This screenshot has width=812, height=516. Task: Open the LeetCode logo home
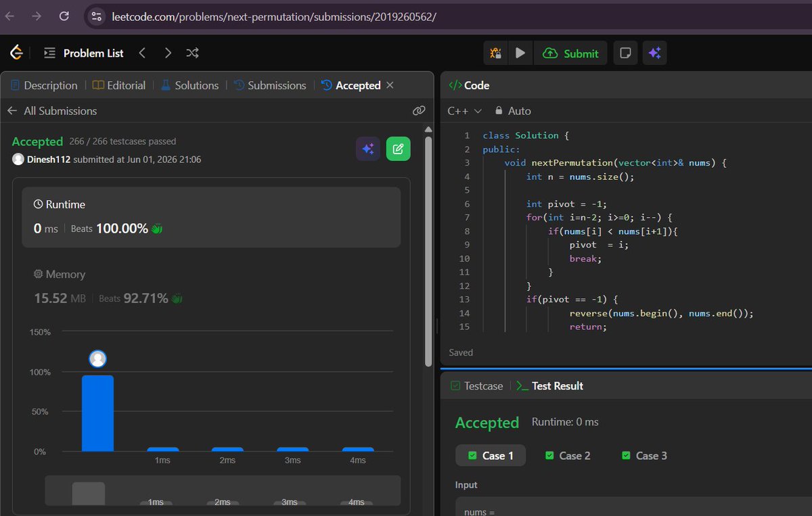click(17, 53)
